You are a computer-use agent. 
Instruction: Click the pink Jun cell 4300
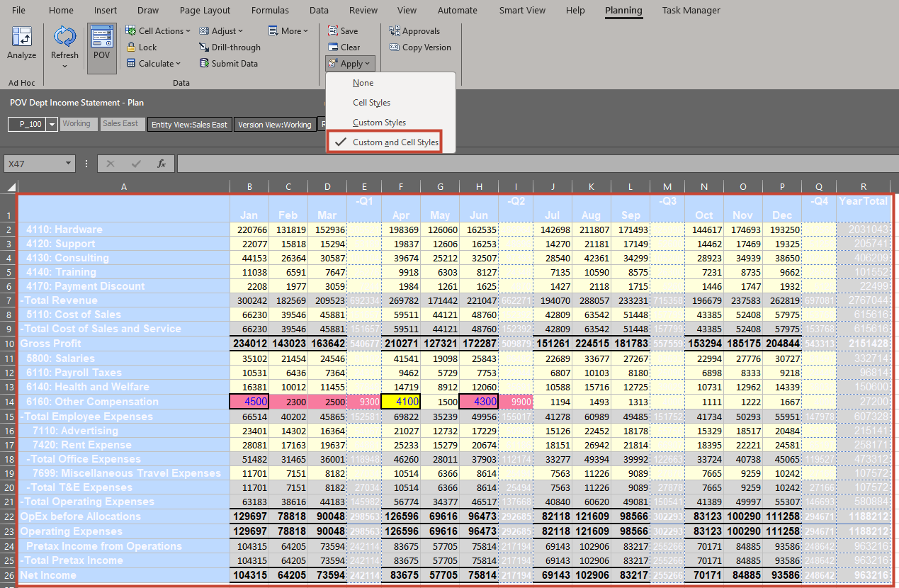pyautogui.click(x=479, y=402)
